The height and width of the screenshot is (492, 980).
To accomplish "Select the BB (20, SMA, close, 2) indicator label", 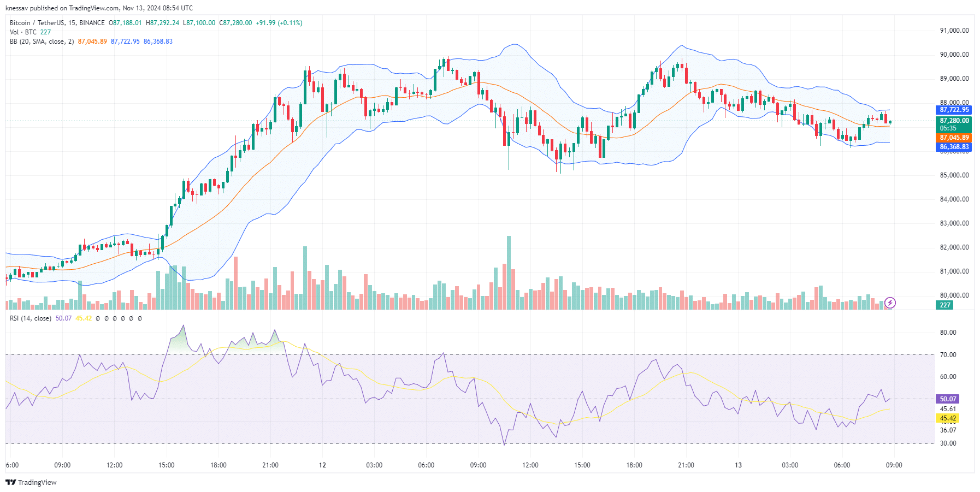I will pyautogui.click(x=42, y=42).
